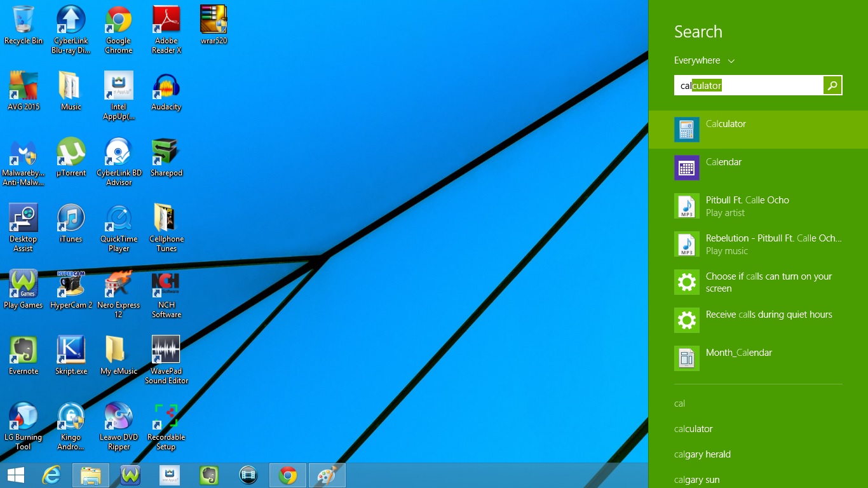Select WavePad Sound Editor icon
Screen dimensions: 868x488
(x=166, y=360)
